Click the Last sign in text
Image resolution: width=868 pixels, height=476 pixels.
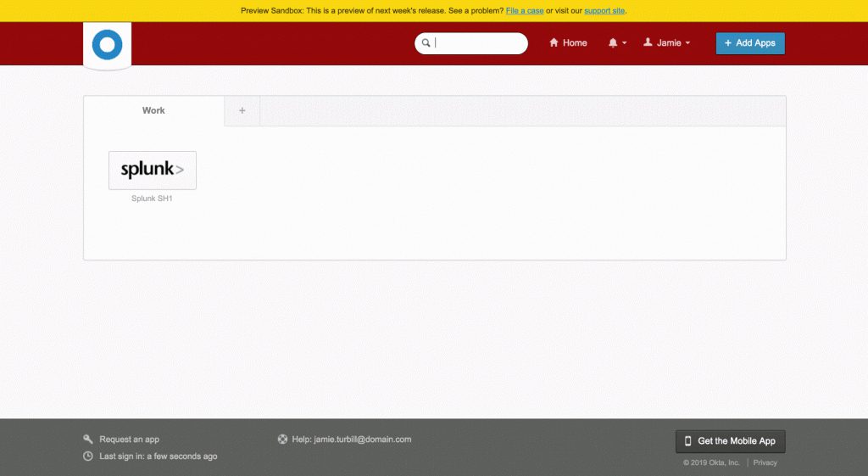(159, 456)
